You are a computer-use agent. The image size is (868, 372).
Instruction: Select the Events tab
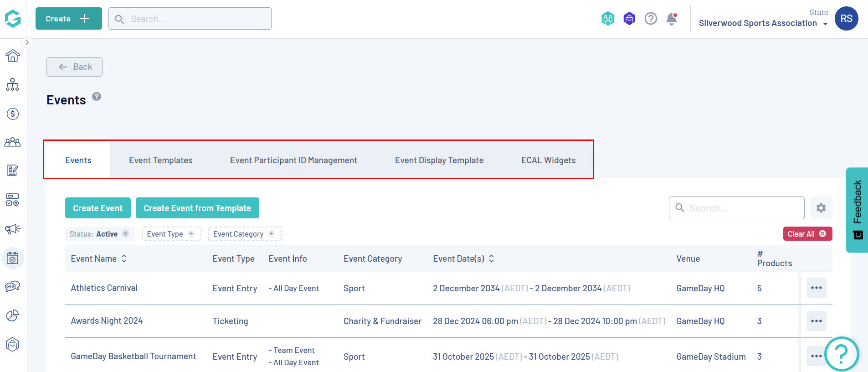click(x=78, y=160)
